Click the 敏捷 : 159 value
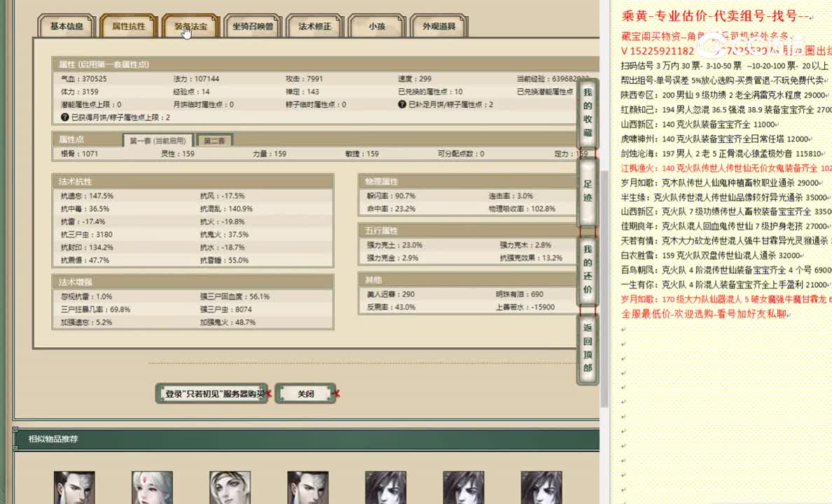832x504 pixels. coord(362,154)
